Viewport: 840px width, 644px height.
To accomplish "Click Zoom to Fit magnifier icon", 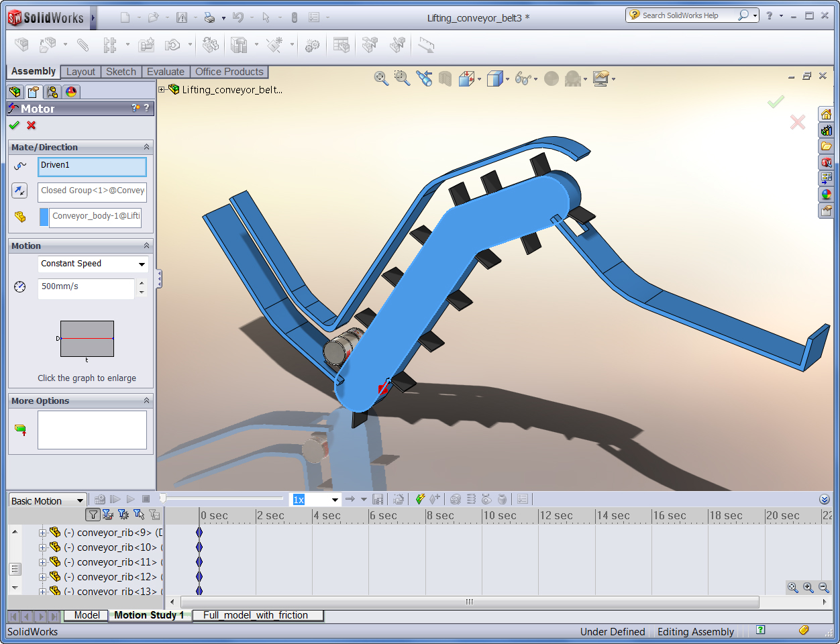I will point(381,79).
